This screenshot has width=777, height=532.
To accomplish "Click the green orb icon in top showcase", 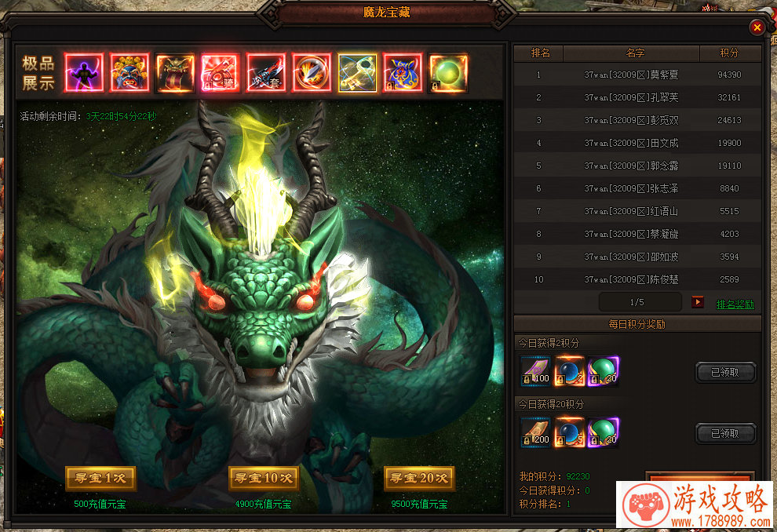I will tap(448, 73).
